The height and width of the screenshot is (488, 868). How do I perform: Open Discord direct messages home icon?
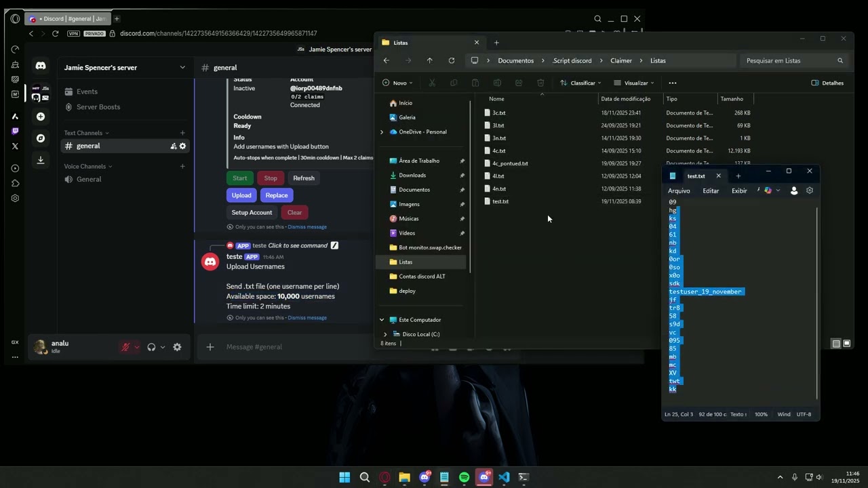pyautogui.click(x=41, y=66)
